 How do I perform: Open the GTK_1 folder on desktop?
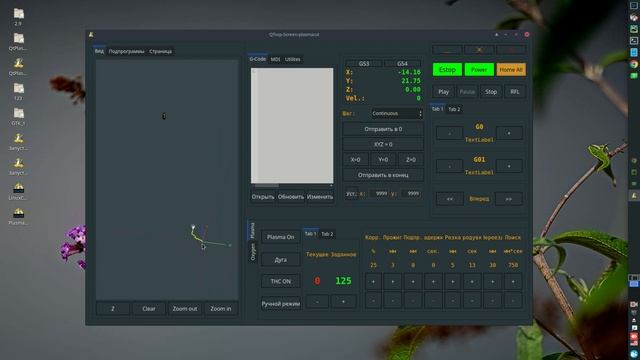[18, 116]
